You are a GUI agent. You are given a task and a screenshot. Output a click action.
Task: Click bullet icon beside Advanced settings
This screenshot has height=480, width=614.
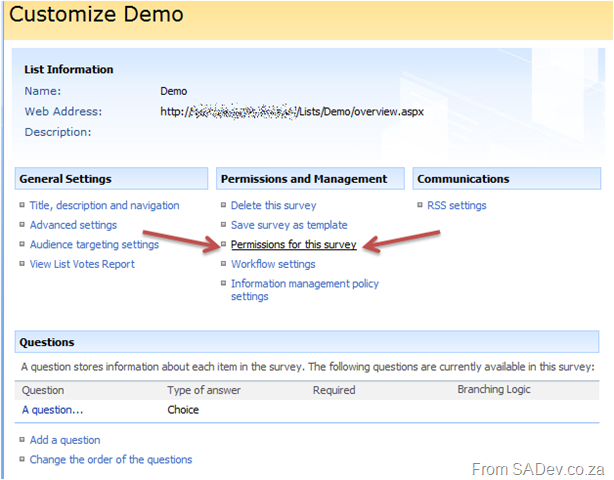tap(22, 225)
